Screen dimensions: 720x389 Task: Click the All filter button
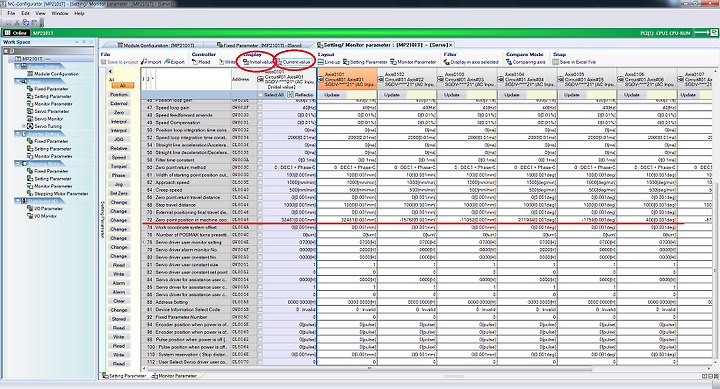(x=122, y=85)
